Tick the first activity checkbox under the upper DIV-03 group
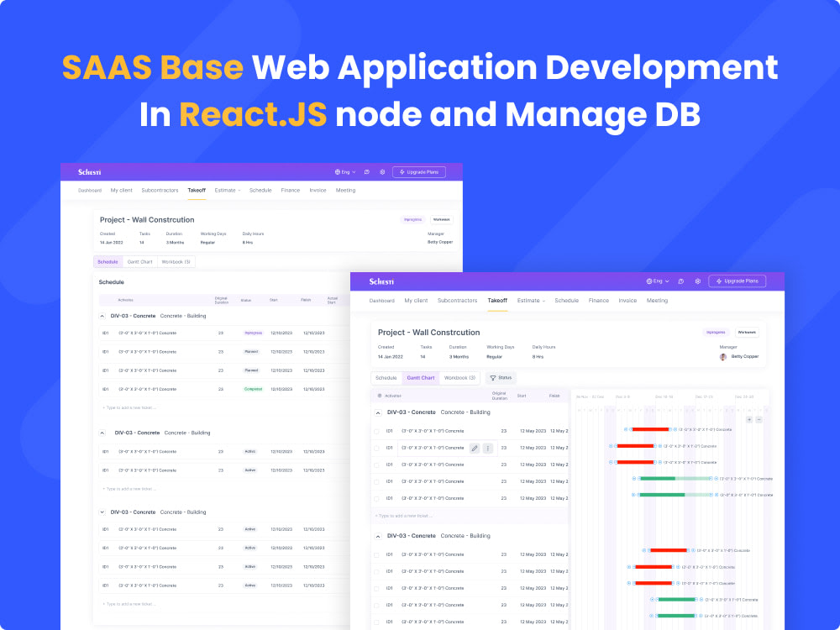 point(376,431)
